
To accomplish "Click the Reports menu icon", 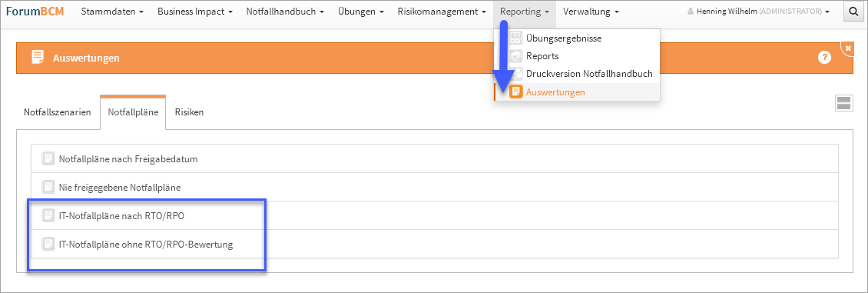I will click(x=516, y=56).
